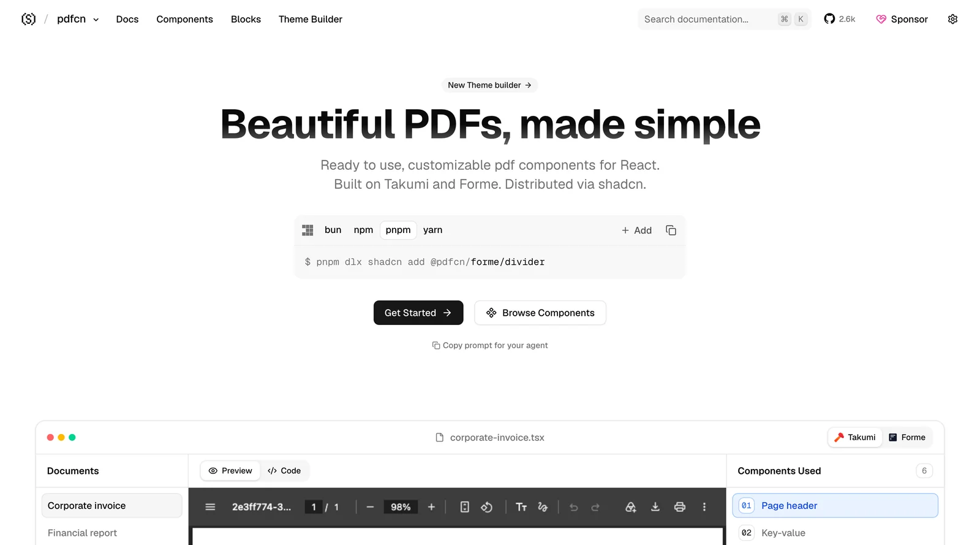The height and width of the screenshot is (545, 980).
Task: Follow the New Theme builder announcement link
Action: pos(489,85)
